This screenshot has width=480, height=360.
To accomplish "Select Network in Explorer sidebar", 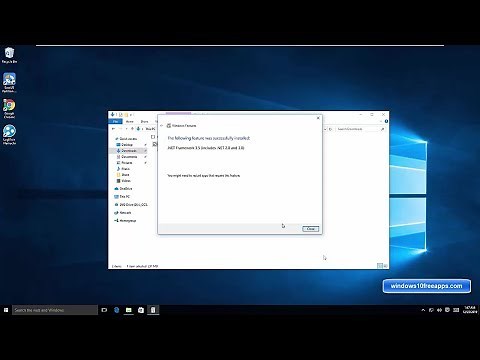I will click(123, 213).
